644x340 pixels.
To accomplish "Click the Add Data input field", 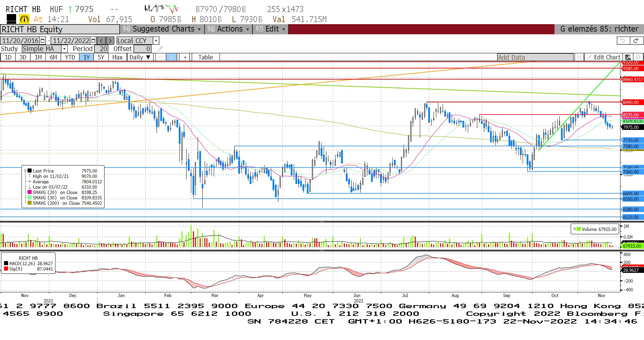I will 535,57.
